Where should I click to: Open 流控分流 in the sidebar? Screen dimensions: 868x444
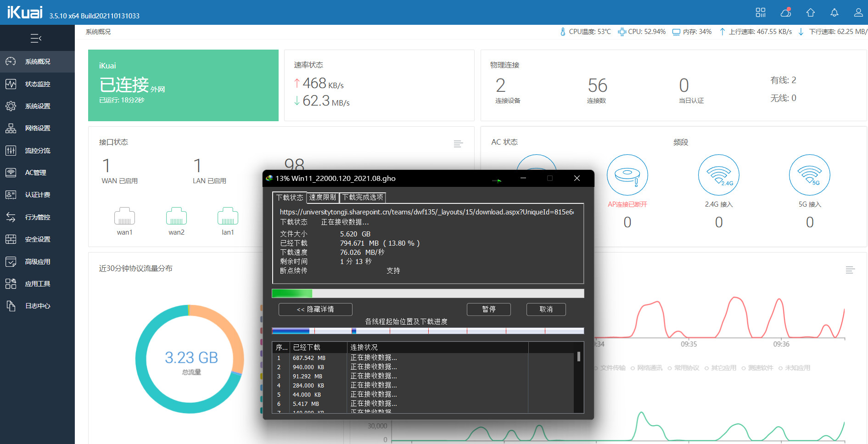(x=37, y=151)
